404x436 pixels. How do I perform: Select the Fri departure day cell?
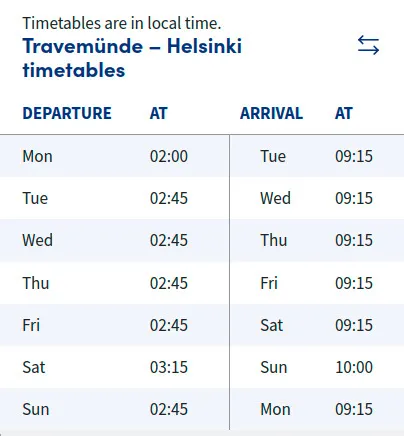[31, 325]
